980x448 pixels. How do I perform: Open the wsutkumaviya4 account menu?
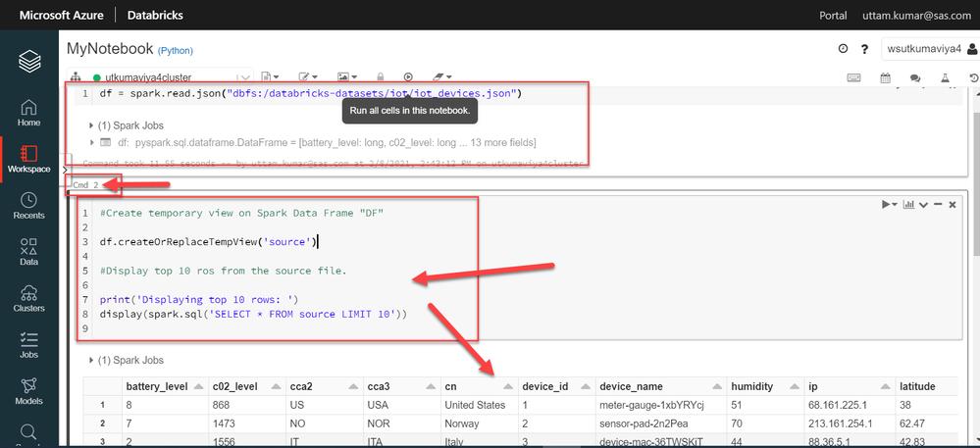coord(930,49)
